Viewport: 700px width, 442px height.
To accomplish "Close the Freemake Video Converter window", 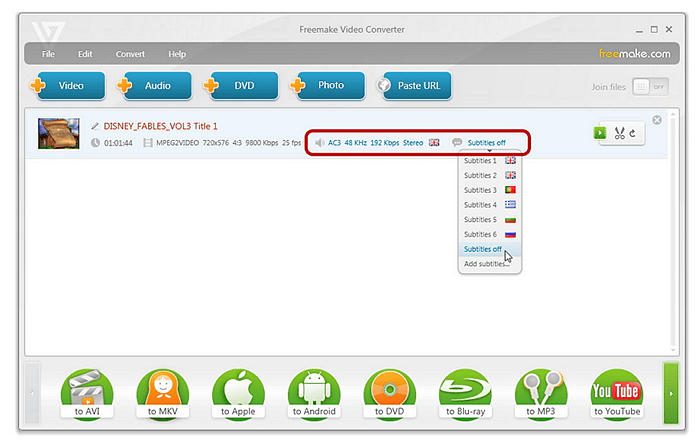I will coord(669,29).
